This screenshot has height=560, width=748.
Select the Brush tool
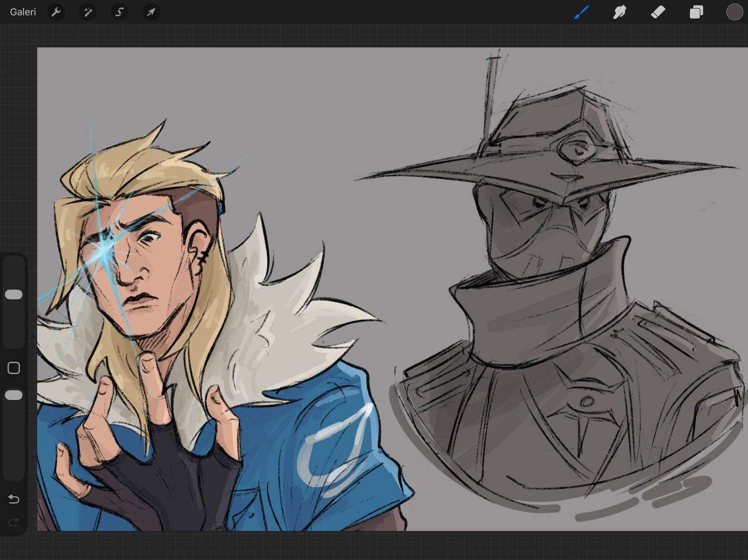click(x=581, y=12)
